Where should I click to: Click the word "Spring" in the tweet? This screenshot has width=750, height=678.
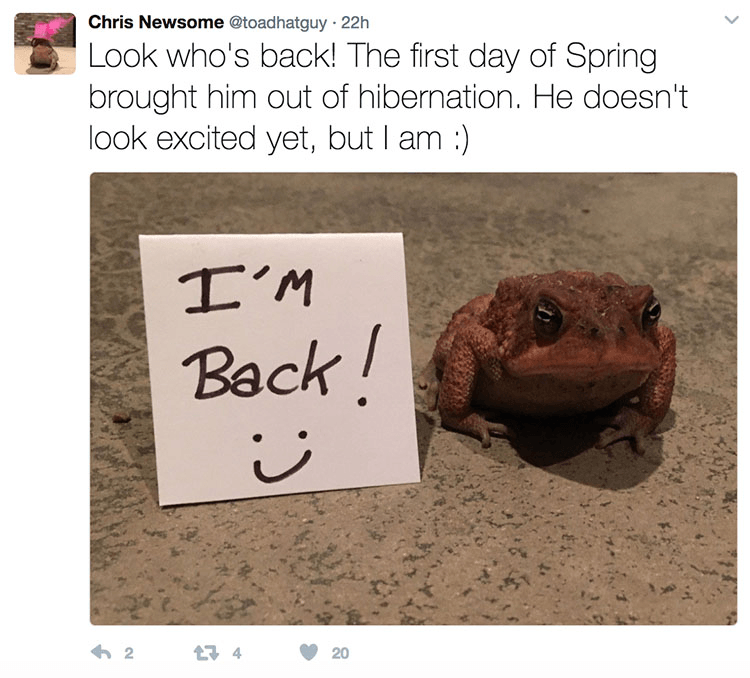(608, 58)
